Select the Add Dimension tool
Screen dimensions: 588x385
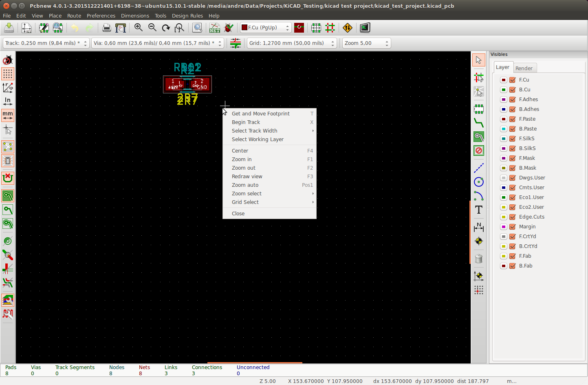[479, 227]
